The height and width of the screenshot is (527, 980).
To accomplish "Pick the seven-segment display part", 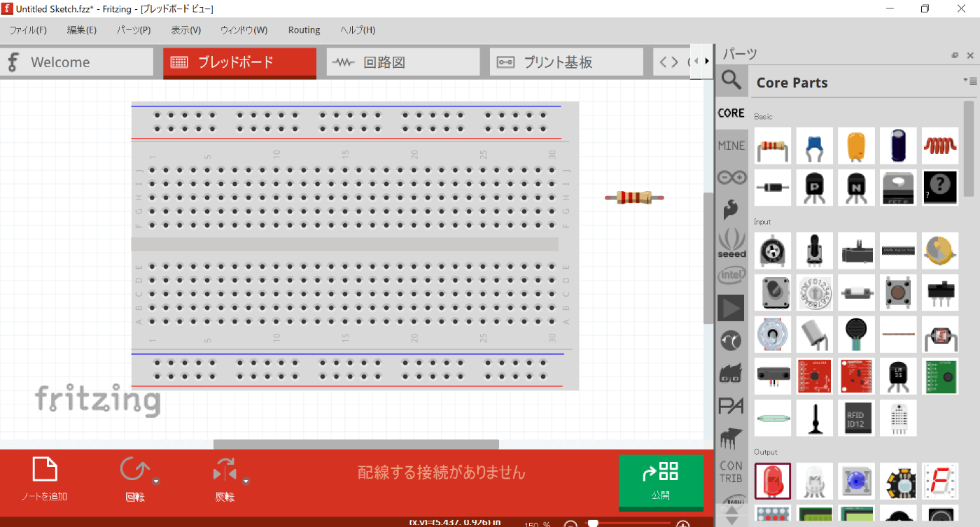I will click(x=940, y=481).
